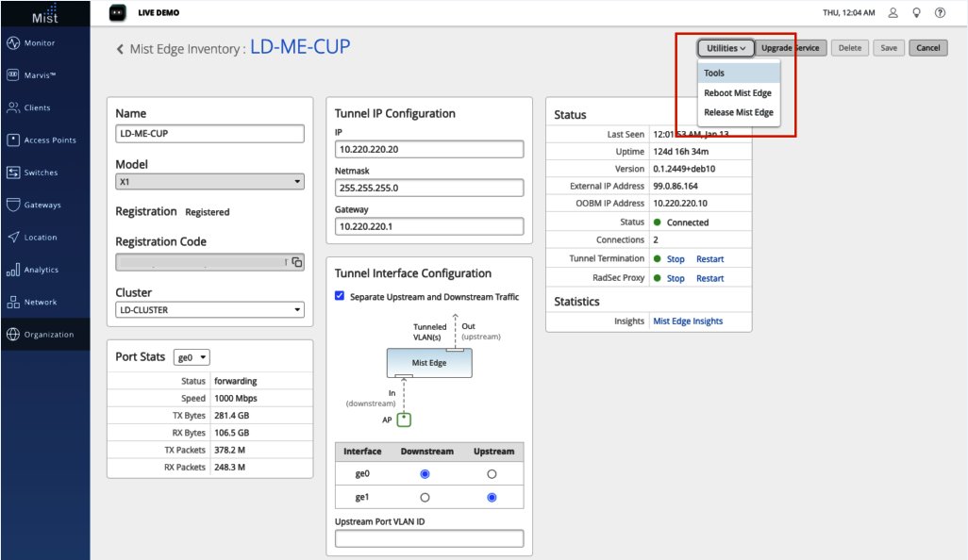Open Marvis in the sidebar
Image resolution: width=968 pixels, height=560 pixels.
point(40,75)
